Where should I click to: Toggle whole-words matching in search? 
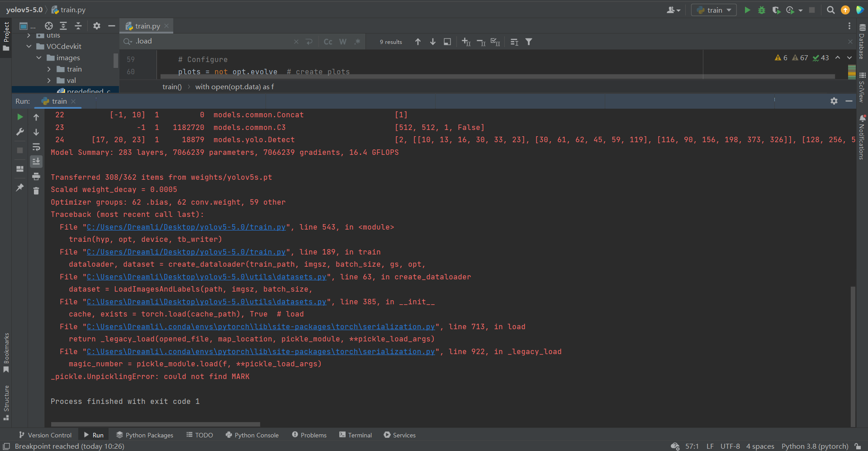342,41
